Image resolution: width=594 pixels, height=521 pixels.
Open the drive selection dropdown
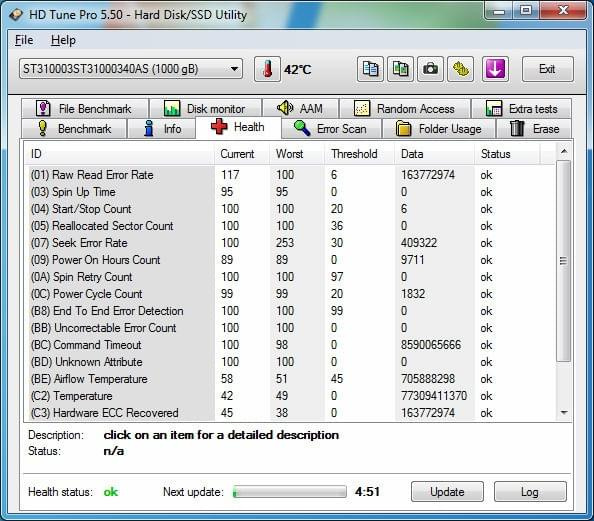click(x=131, y=69)
